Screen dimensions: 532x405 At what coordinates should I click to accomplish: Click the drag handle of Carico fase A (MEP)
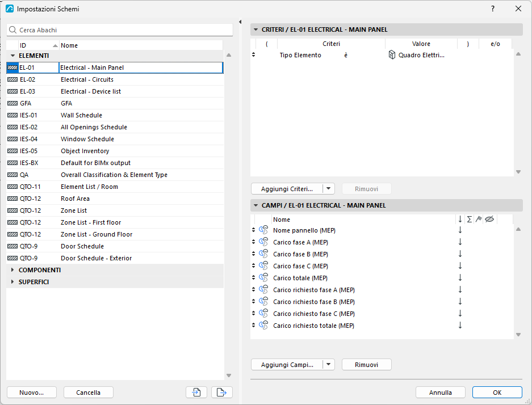253,242
